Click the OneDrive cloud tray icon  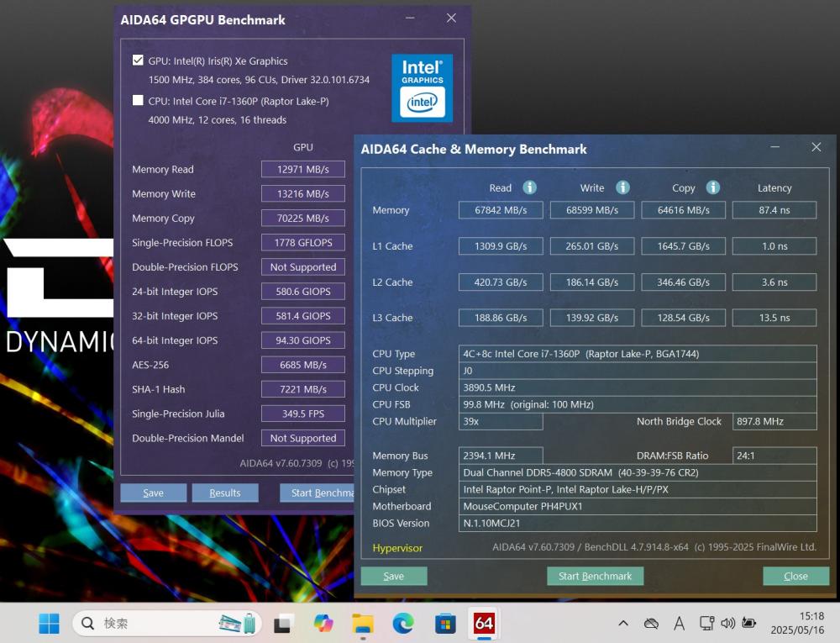651,623
